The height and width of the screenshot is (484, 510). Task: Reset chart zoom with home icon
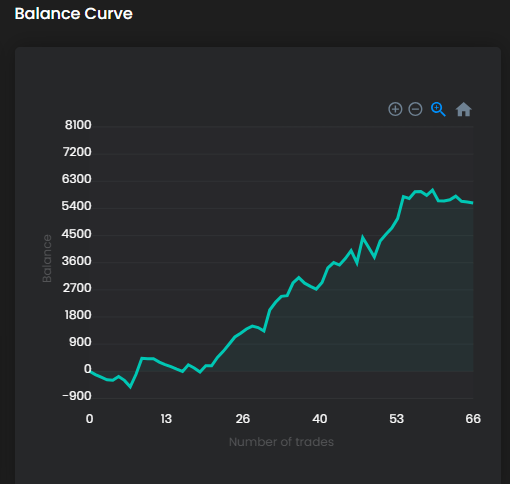pos(464,109)
